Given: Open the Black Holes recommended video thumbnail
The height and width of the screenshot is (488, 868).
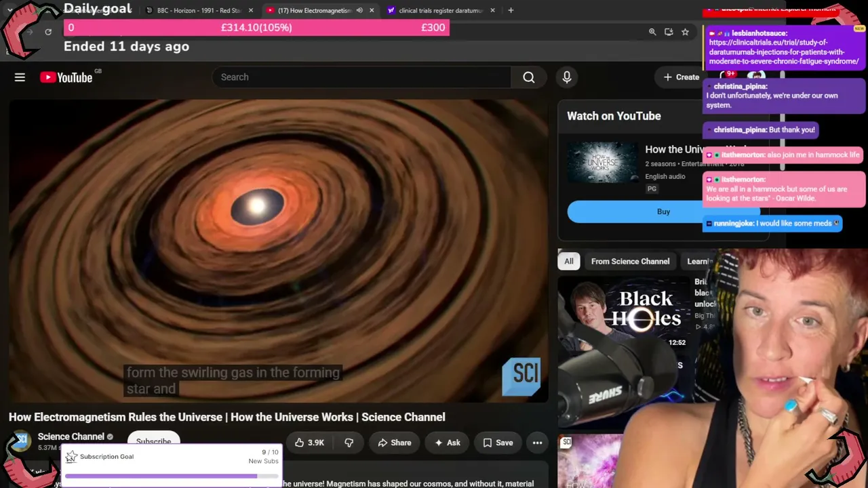Looking at the screenshot, I should (x=624, y=315).
